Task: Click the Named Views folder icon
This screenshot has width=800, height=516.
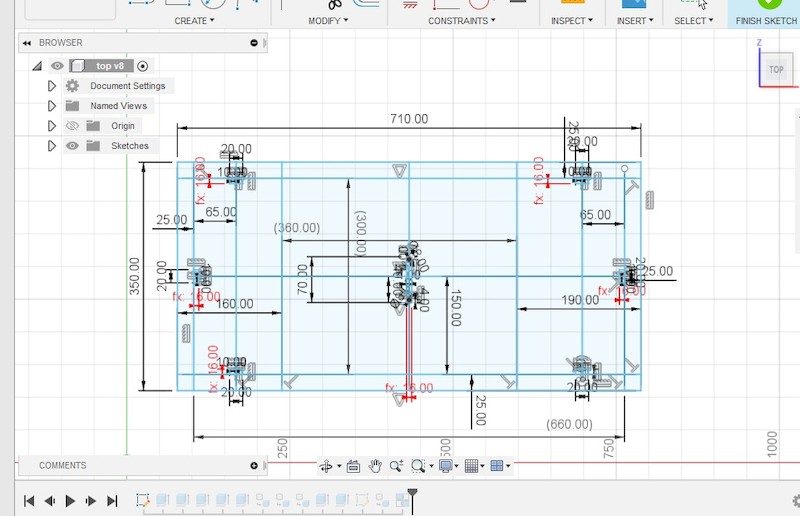Action: pos(72,106)
